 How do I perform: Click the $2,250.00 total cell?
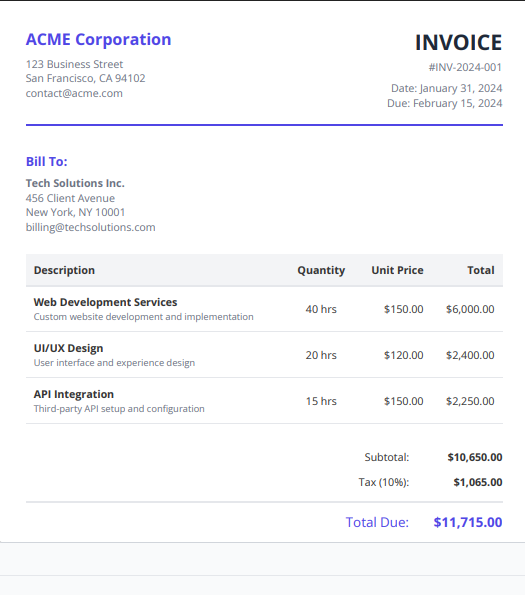tap(470, 401)
